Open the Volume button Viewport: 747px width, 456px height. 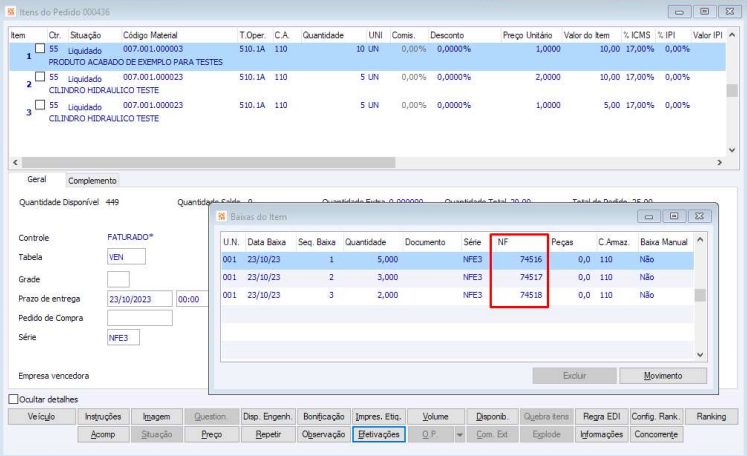[435, 416]
